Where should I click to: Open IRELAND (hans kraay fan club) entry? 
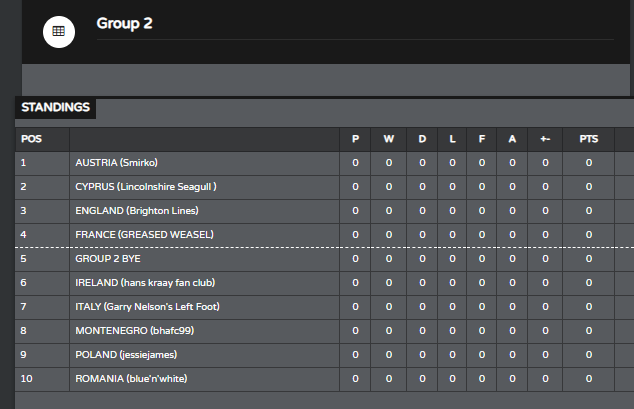point(145,283)
